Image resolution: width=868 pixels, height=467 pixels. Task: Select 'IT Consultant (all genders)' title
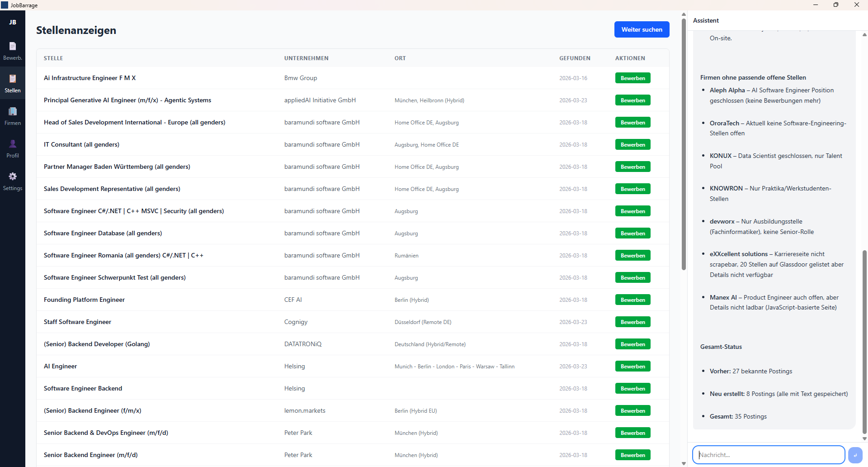click(x=81, y=144)
